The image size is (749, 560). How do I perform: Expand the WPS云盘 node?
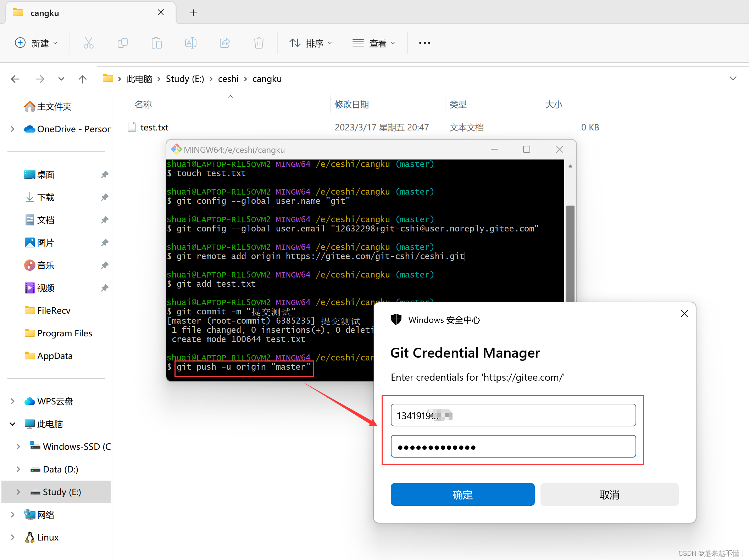[x=13, y=401]
